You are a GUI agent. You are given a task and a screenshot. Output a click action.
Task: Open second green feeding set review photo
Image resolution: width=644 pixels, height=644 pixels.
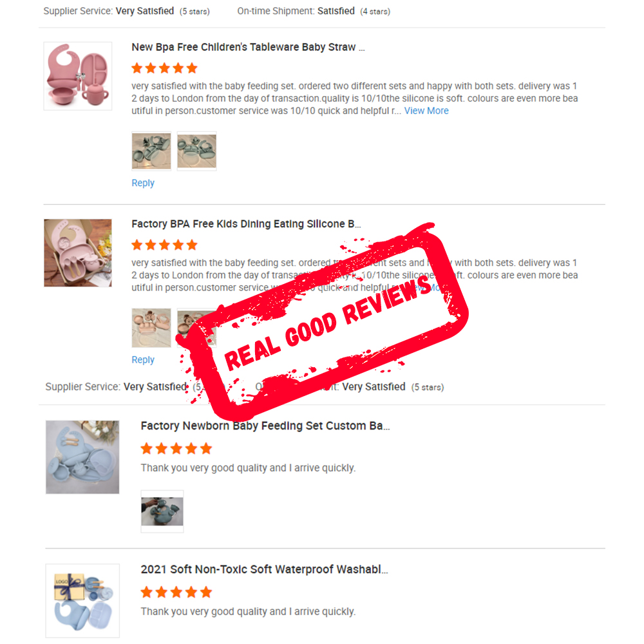[196, 151]
